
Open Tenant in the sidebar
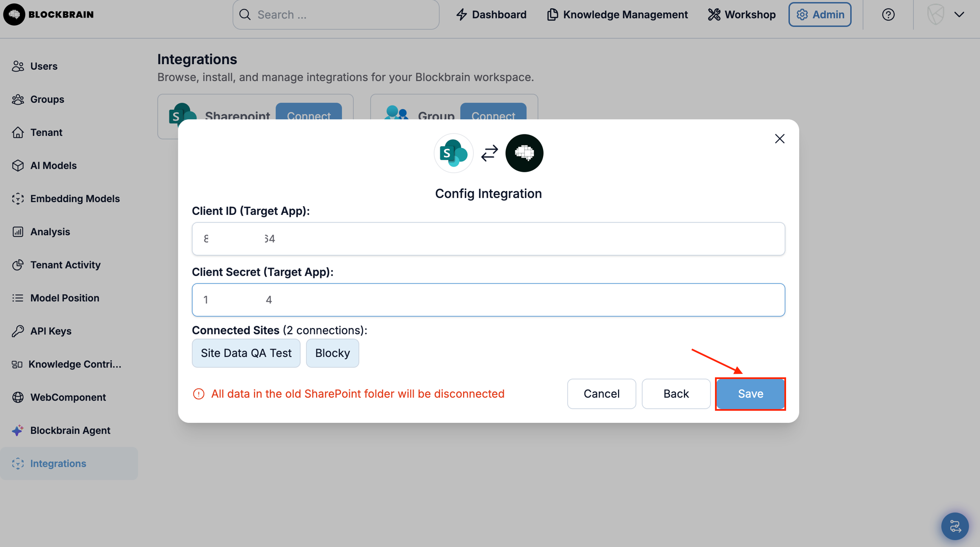[46, 132]
